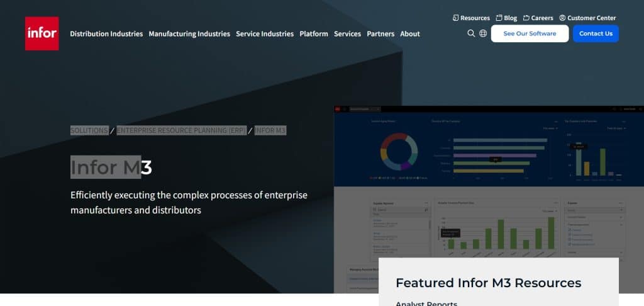
Task: Open the Services menu
Action: (x=347, y=34)
